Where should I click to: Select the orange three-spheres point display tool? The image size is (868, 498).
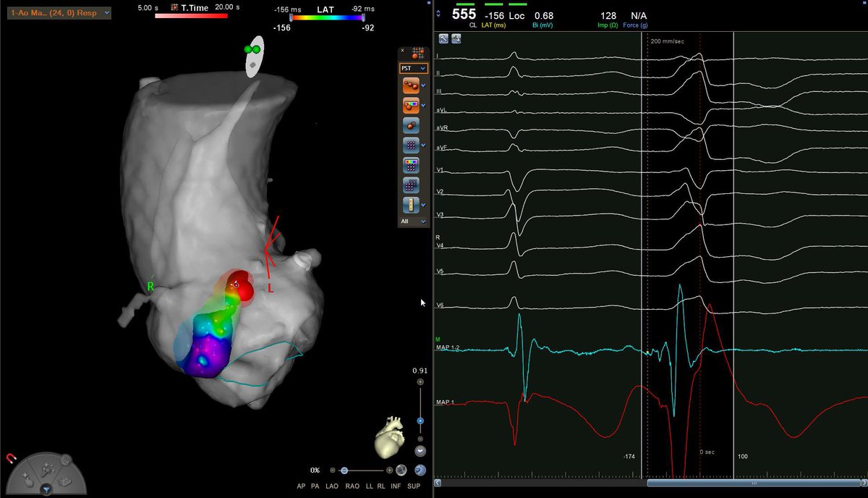411,85
